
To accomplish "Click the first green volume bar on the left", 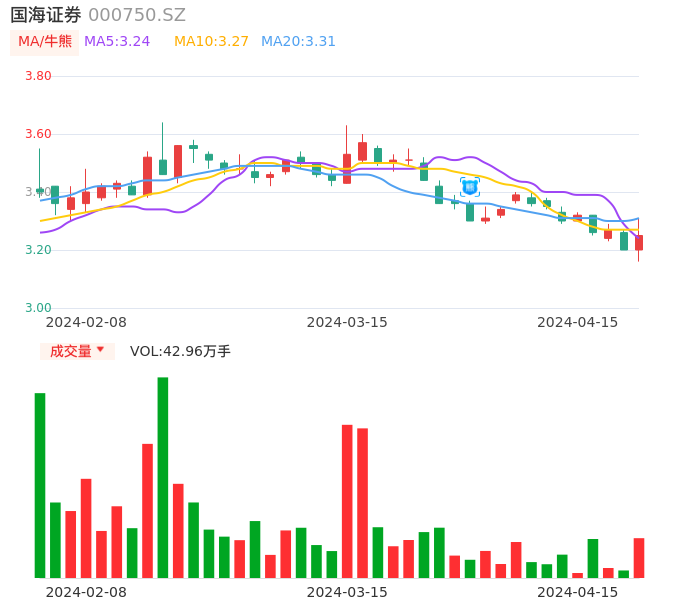I will coord(40,485).
